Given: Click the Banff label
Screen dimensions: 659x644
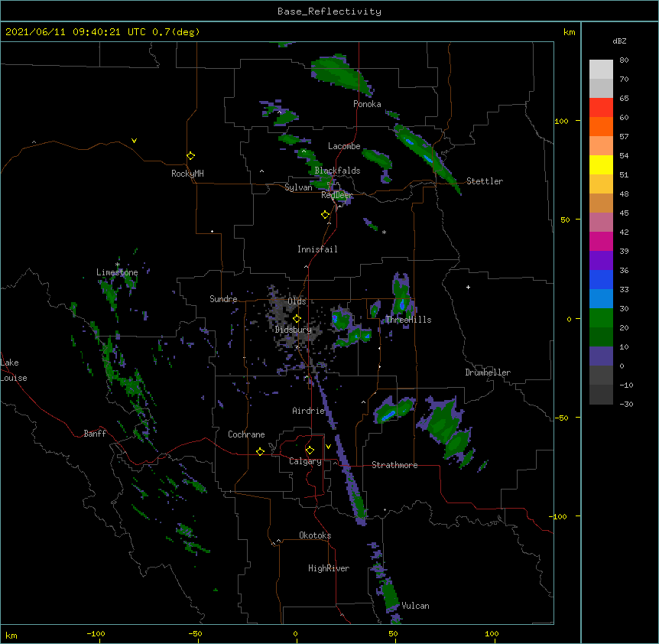Looking at the screenshot, I should pos(95,434).
